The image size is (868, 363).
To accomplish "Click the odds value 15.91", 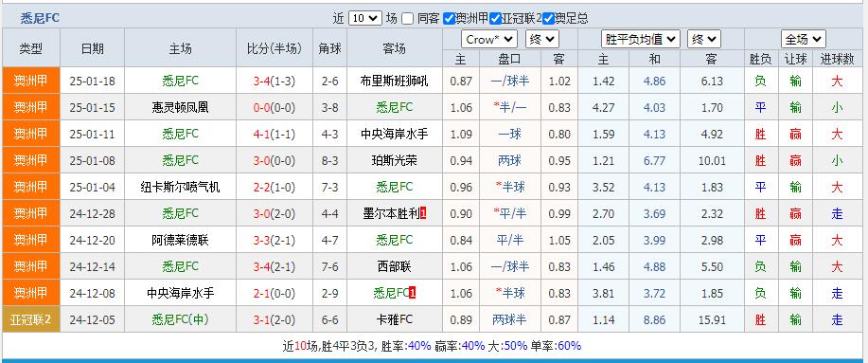I will pos(712,319).
